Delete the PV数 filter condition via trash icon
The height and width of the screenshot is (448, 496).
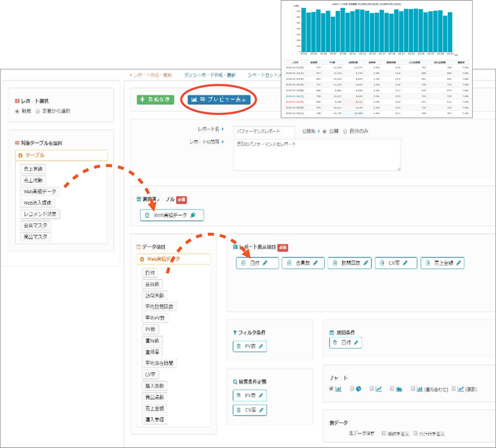click(239, 347)
